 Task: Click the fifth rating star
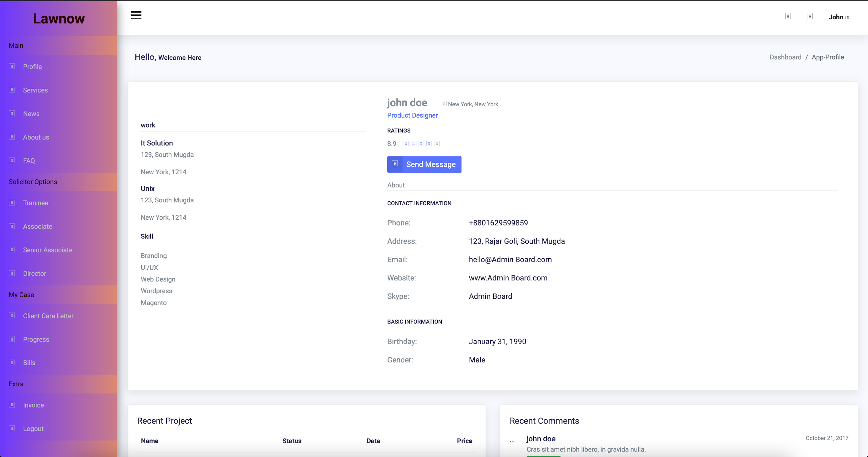437,143
